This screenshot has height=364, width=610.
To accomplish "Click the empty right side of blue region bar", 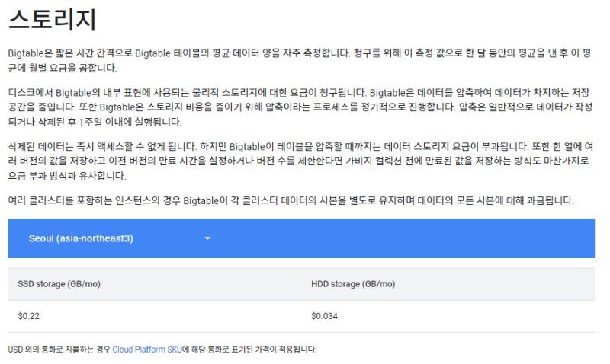I will click(457, 238).
